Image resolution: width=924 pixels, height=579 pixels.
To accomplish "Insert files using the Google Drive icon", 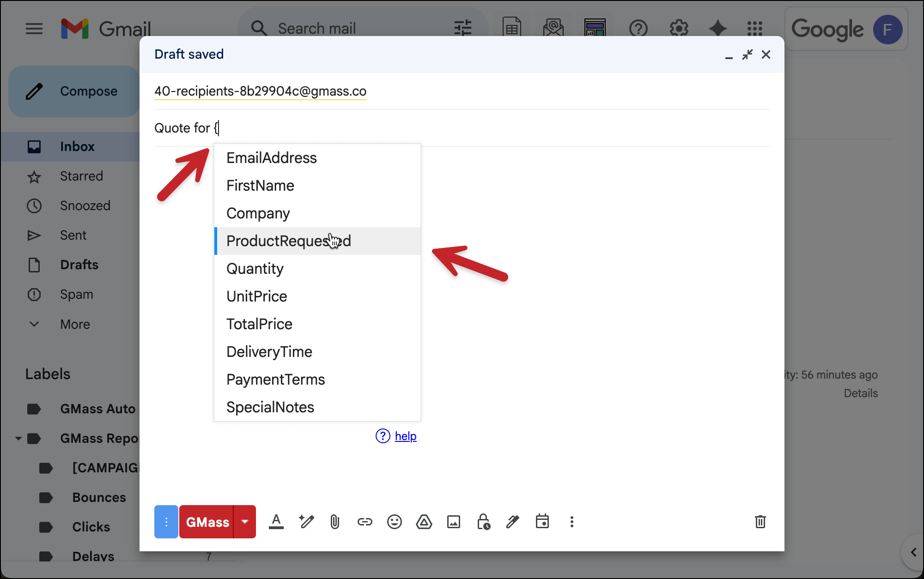I will coord(424,522).
